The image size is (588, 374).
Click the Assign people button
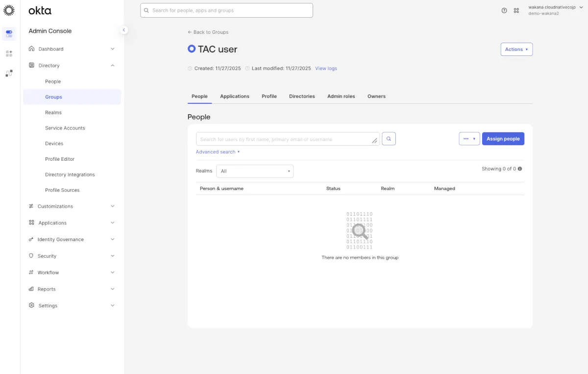pos(503,139)
